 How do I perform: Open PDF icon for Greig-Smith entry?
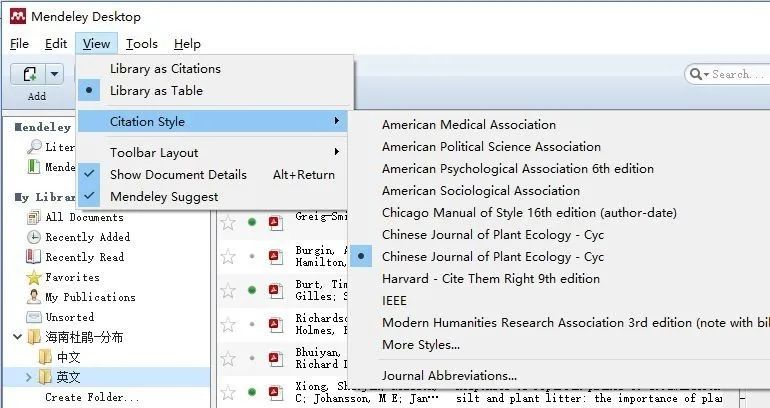(275, 223)
